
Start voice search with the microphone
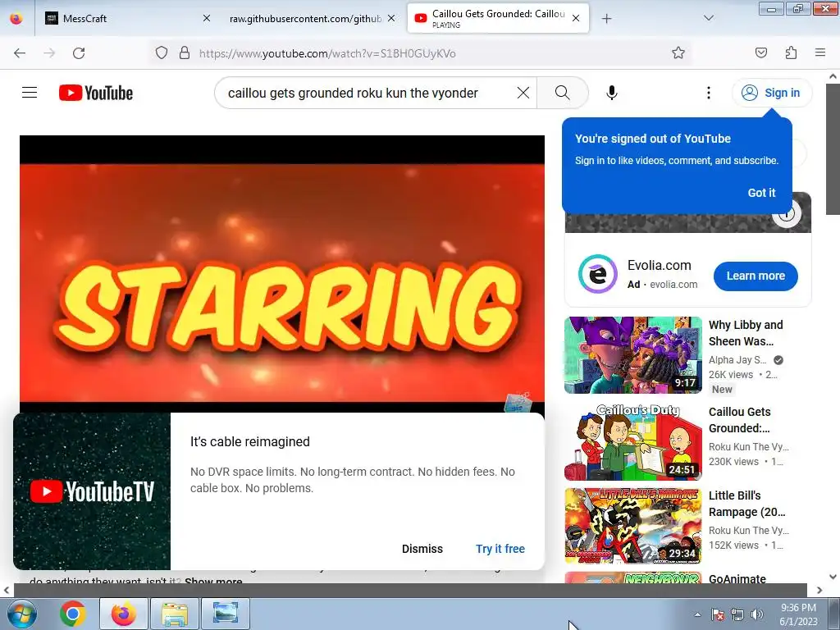click(611, 93)
